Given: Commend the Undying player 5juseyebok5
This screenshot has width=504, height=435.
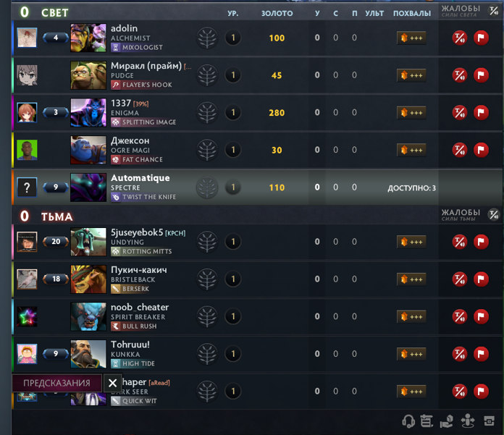Looking at the screenshot, I should (411, 242).
